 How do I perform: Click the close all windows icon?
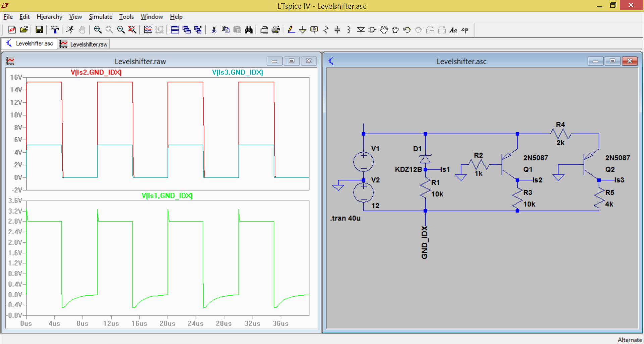coord(198,30)
